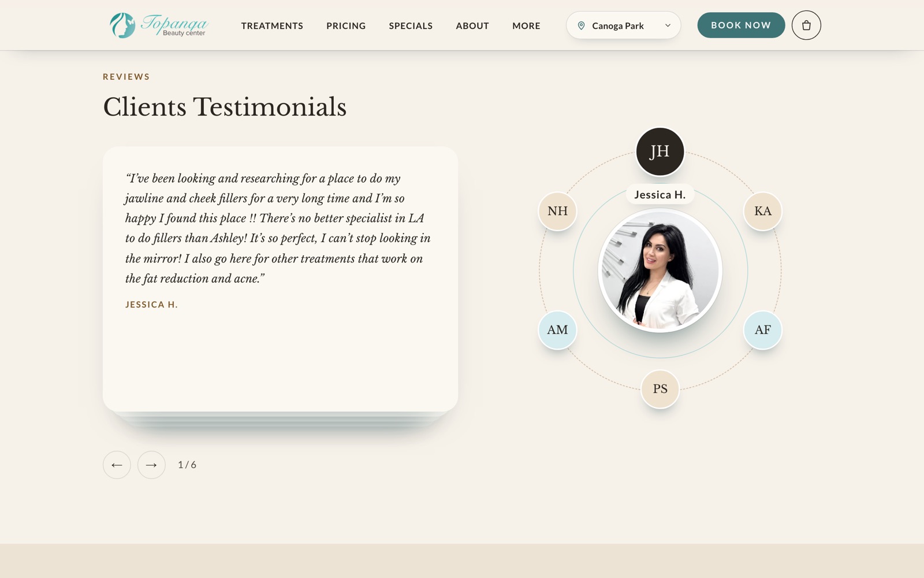Open the About menu item

coord(472,26)
